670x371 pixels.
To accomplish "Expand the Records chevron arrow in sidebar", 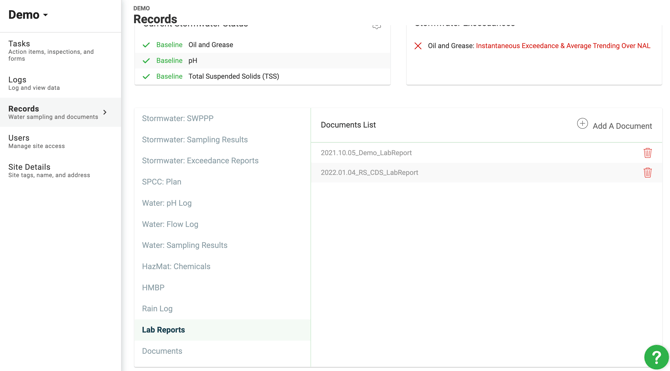I will click(x=105, y=112).
